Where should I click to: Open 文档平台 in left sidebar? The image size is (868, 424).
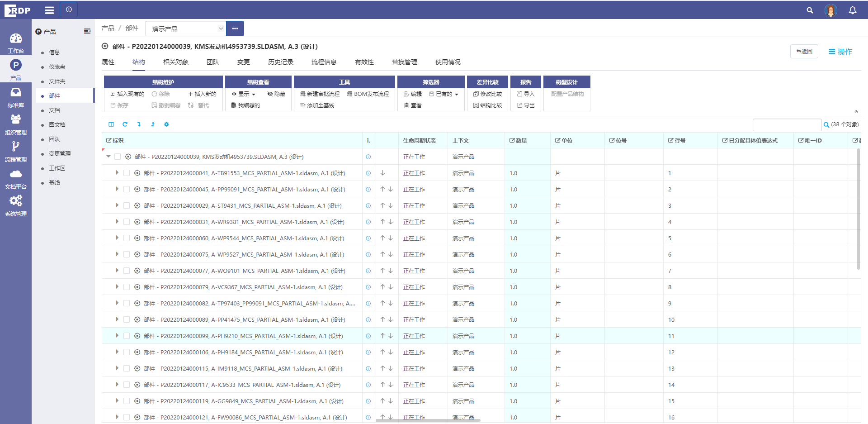point(16,179)
